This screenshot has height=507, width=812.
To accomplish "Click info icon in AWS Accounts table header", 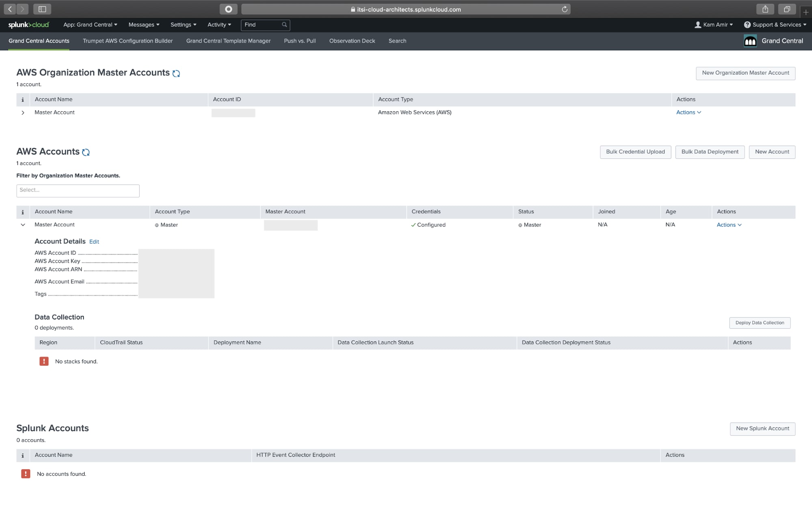I will [x=23, y=212].
